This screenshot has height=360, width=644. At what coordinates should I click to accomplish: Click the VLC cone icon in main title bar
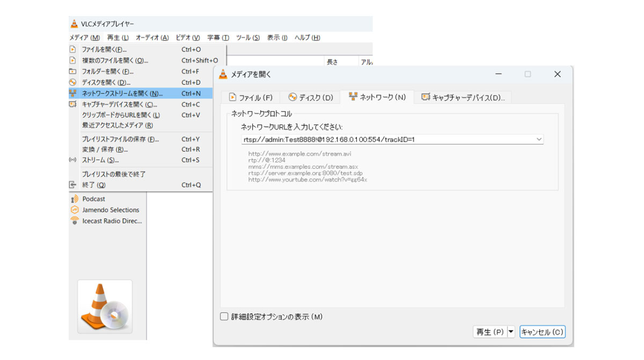click(x=74, y=24)
